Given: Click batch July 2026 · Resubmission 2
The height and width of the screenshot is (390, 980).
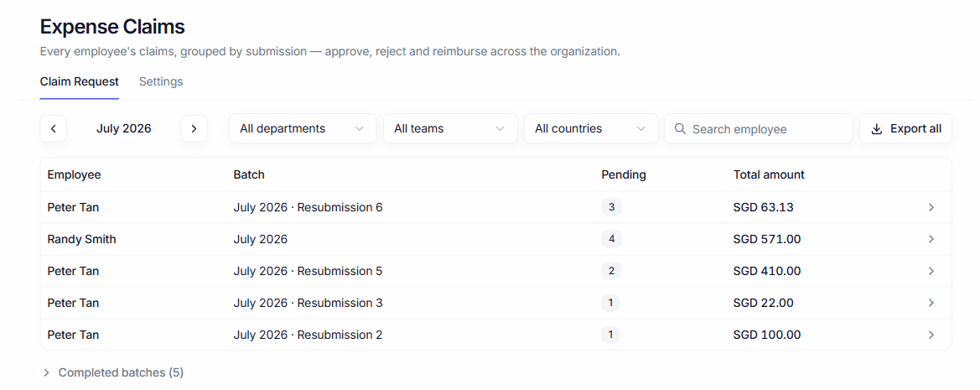Looking at the screenshot, I should coord(309,335).
